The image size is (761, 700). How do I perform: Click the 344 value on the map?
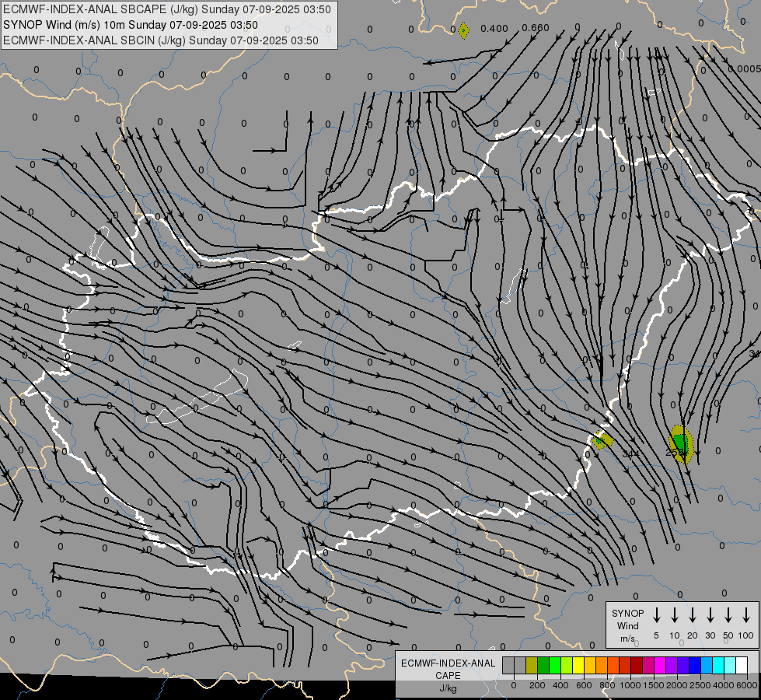pos(630,453)
